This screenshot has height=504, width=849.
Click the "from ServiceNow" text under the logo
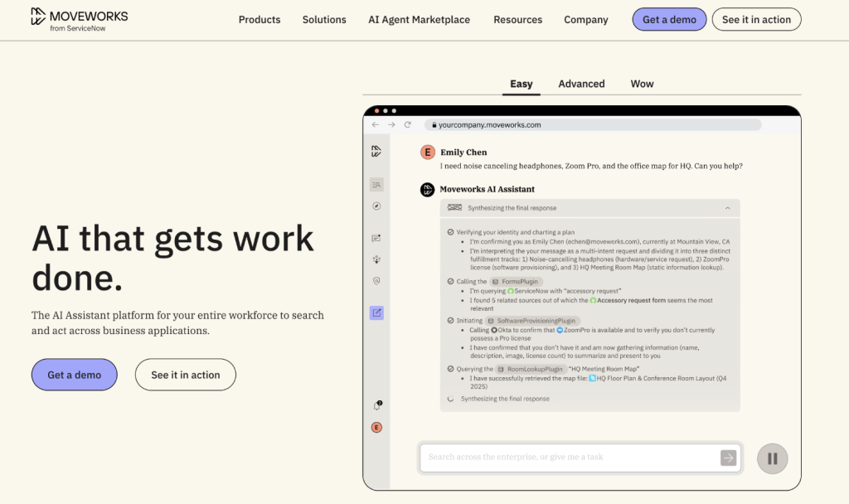tap(77, 28)
